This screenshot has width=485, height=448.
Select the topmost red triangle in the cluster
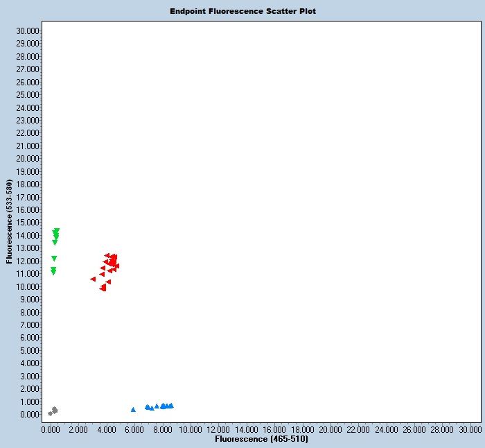(107, 255)
